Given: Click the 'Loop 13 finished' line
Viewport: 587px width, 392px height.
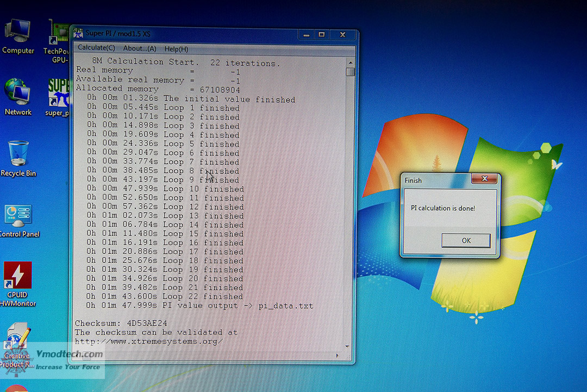Looking at the screenshot, I should click(x=165, y=216).
